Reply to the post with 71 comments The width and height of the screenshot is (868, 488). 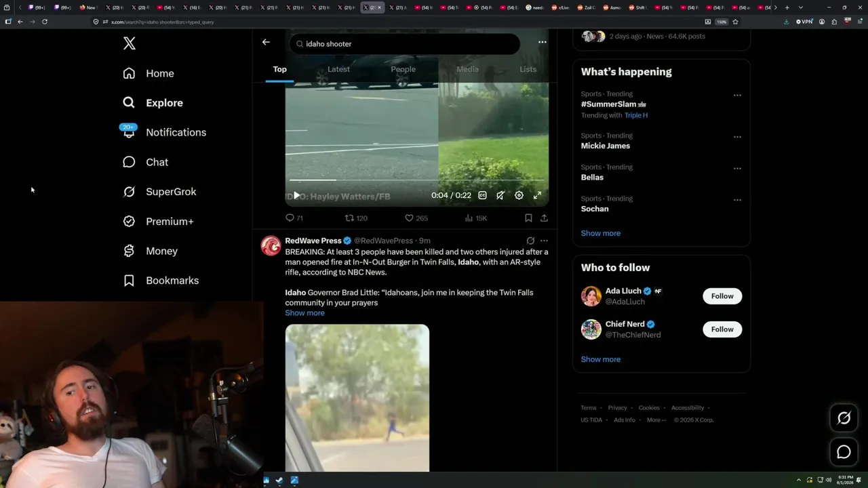294,218
